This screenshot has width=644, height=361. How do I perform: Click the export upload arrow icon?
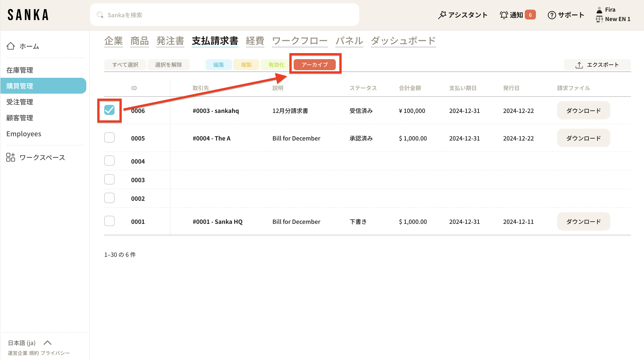click(579, 65)
